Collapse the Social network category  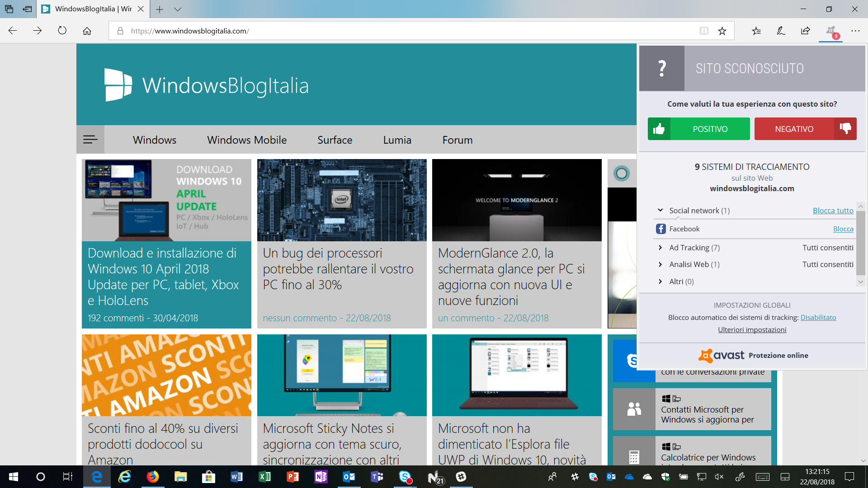pyautogui.click(x=660, y=210)
